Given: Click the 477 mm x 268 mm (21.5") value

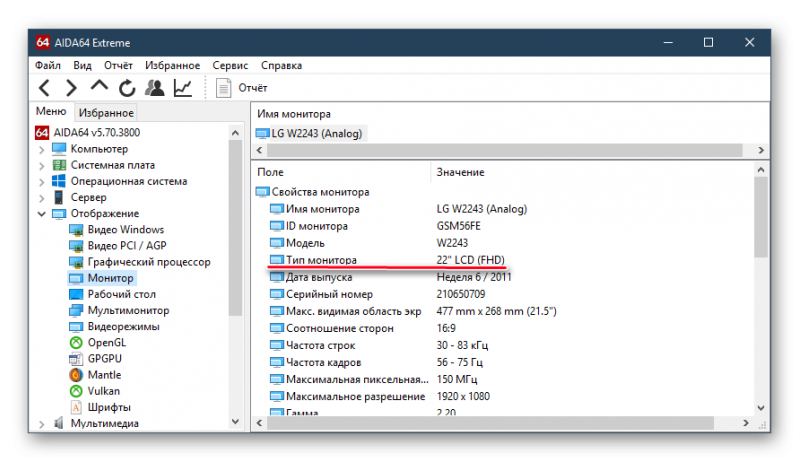Looking at the screenshot, I should [x=496, y=311].
